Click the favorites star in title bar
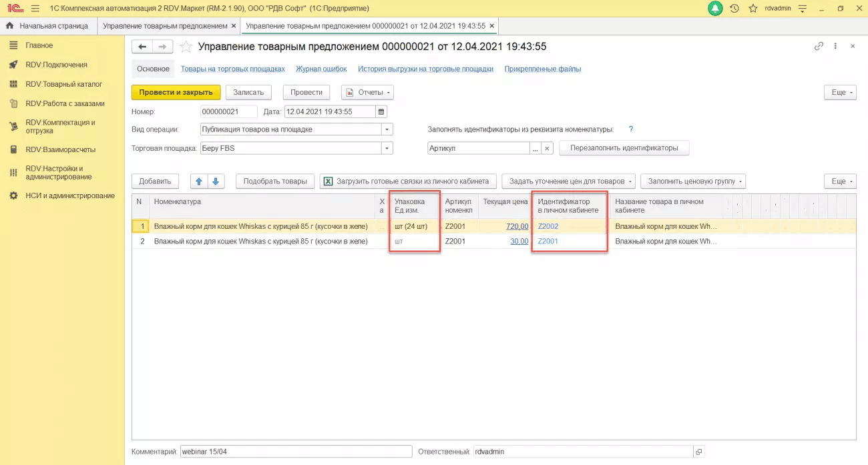The height and width of the screenshot is (465, 868). click(753, 8)
